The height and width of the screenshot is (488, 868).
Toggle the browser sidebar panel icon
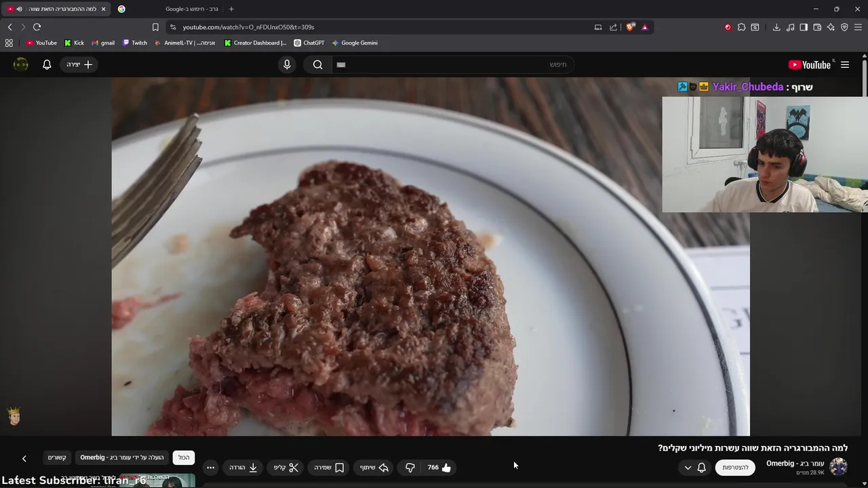804,27
